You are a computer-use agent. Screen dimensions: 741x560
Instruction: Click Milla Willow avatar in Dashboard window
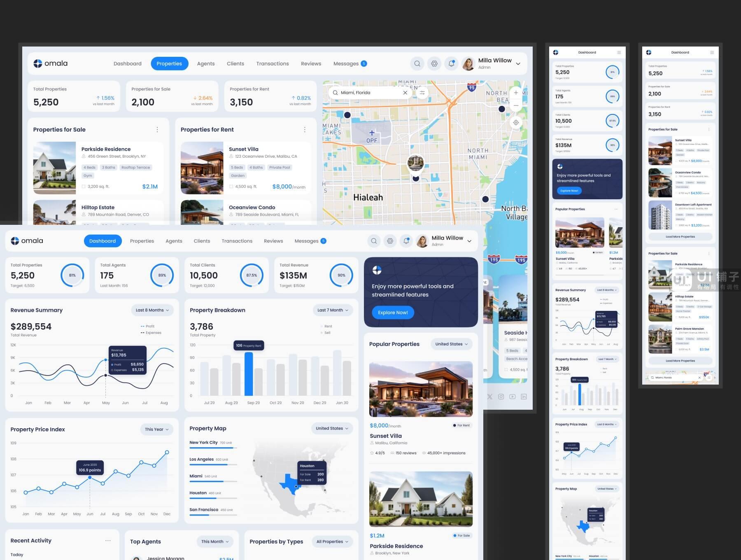pyautogui.click(x=422, y=241)
